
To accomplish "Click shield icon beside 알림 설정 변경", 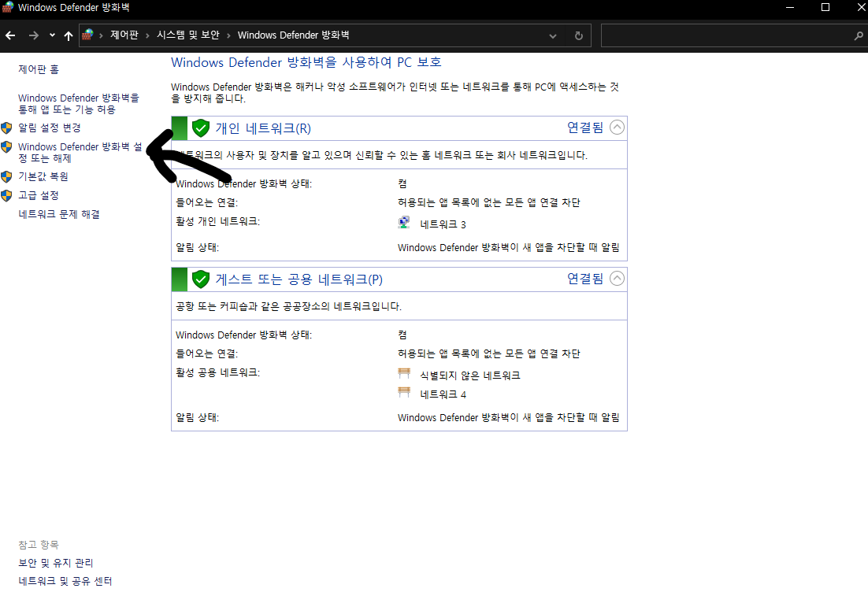I will tap(6, 128).
